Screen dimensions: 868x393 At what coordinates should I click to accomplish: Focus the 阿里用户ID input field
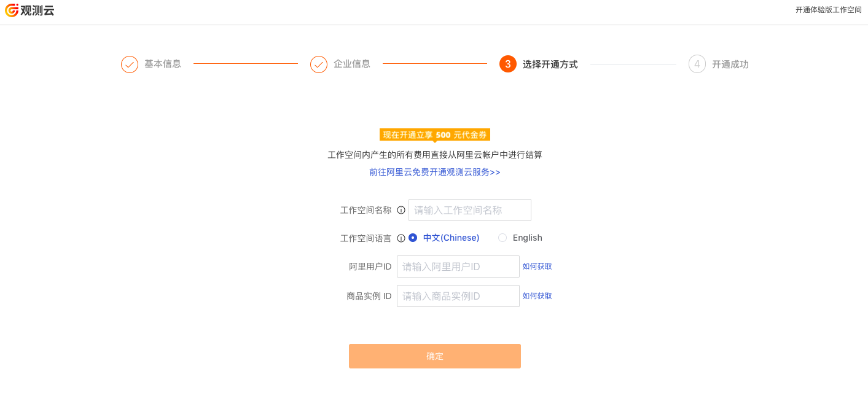(458, 267)
